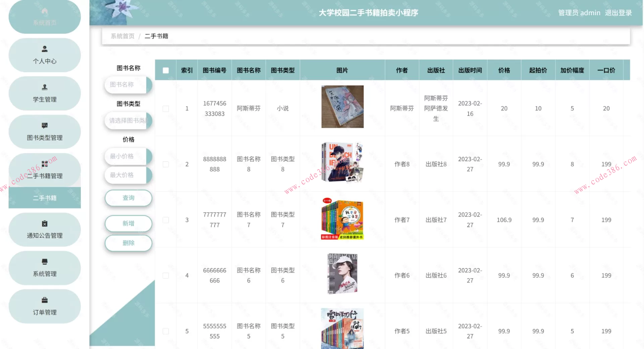
Task: Select 学生管理 in the sidebar
Action: [x=44, y=94]
